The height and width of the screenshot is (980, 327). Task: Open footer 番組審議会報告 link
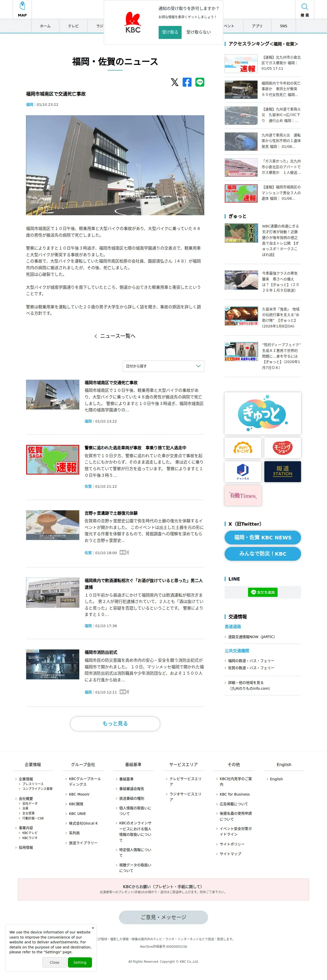coord(132,788)
